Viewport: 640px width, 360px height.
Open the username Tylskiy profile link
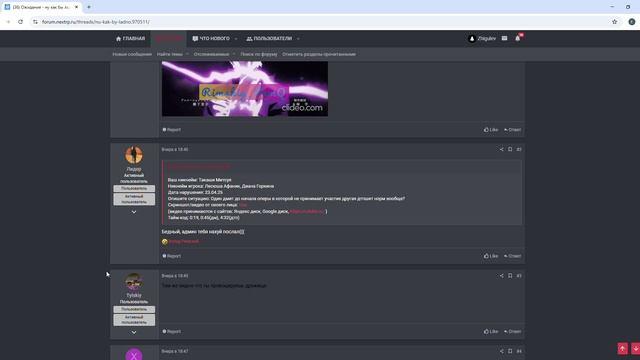(134, 295)
